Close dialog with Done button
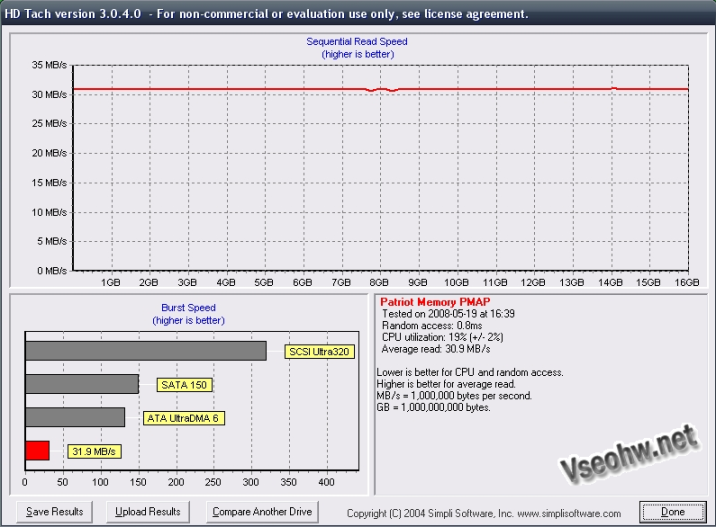The width and height of the screenshot is (716, 527). click(673, 511)
